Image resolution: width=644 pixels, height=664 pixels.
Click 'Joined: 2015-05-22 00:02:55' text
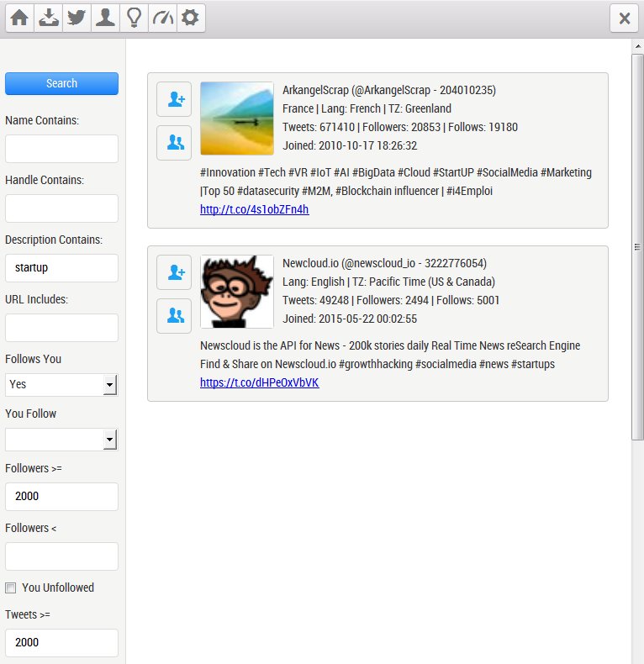(350, 319)
